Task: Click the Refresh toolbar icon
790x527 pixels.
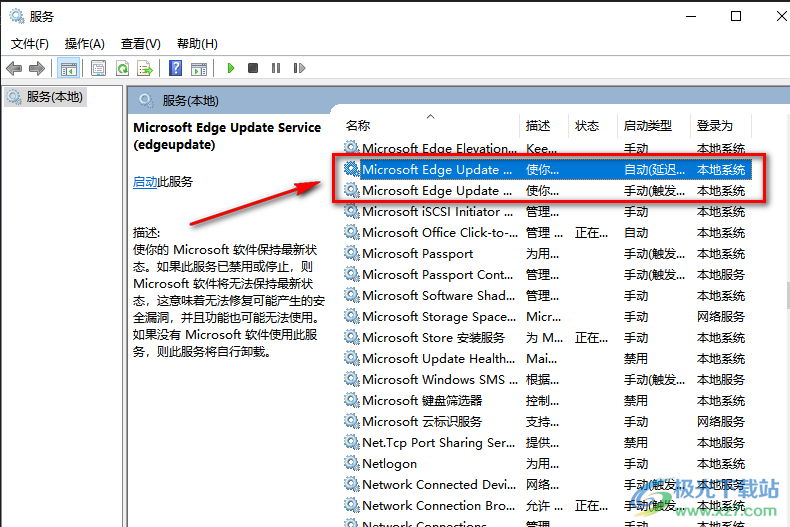Action: click(122, 68)
